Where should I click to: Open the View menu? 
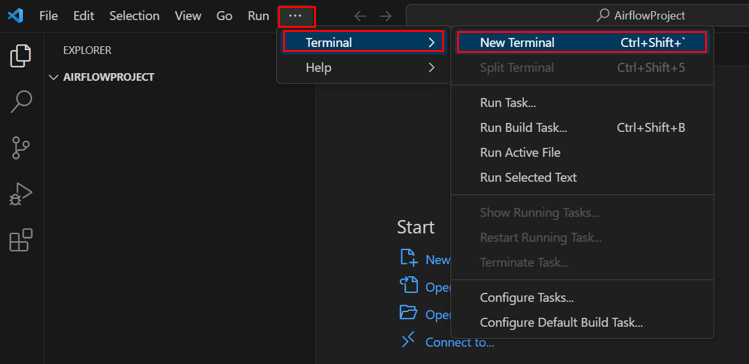click(x=188, y=16)
